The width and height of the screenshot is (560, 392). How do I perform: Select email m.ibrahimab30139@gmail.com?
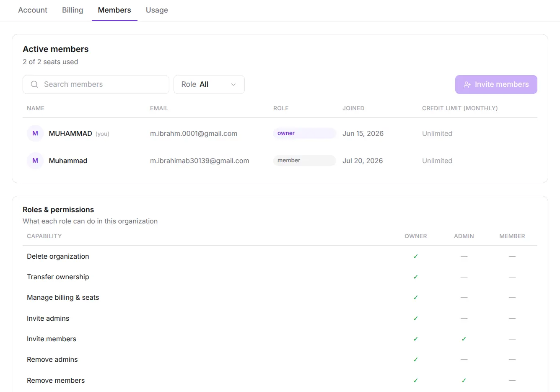coord(200,161)
